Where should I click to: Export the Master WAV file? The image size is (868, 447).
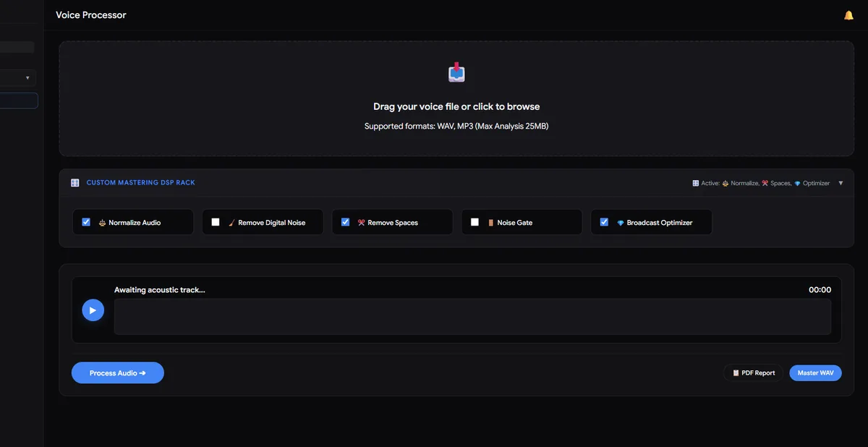click(815, 372)
